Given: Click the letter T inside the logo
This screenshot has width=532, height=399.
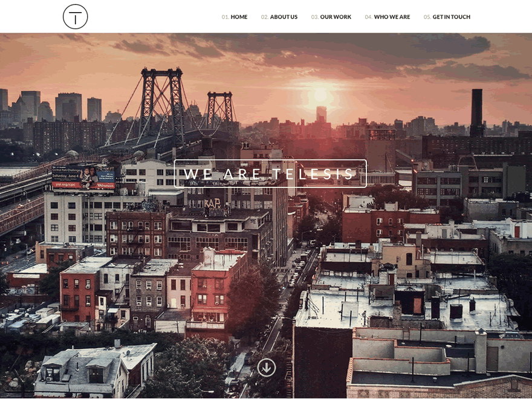Looking at the screenshot, I should click(x=76, y=18).
